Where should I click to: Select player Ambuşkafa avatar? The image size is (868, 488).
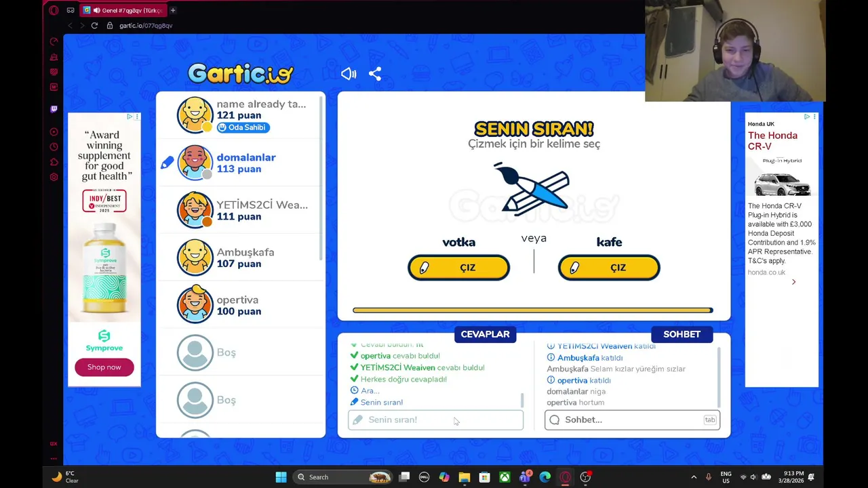click(x=195, y=258)
